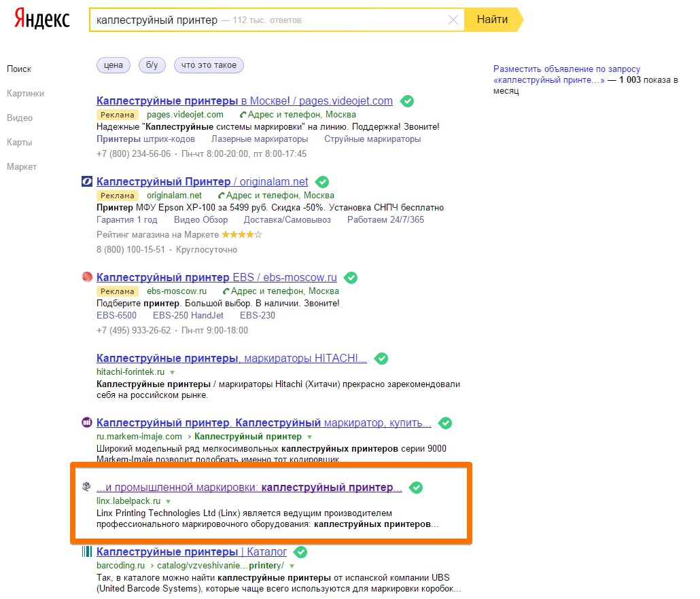
Task: Click green URL barcoding.ru
Action: [120, 566]
